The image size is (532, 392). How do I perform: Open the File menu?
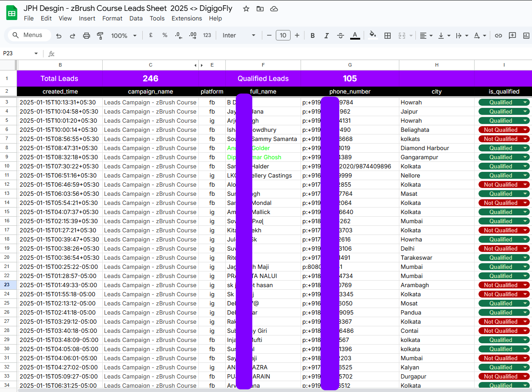pos(29,18)
